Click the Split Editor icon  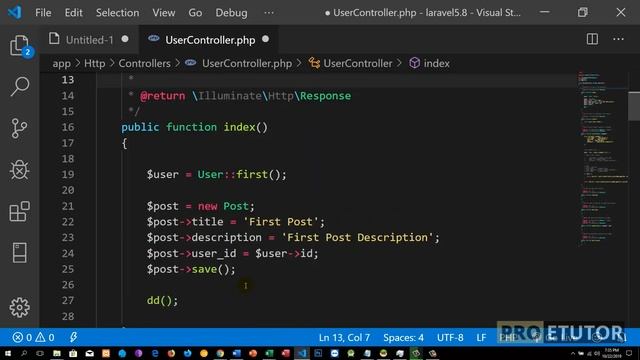(x=592, y=40)
